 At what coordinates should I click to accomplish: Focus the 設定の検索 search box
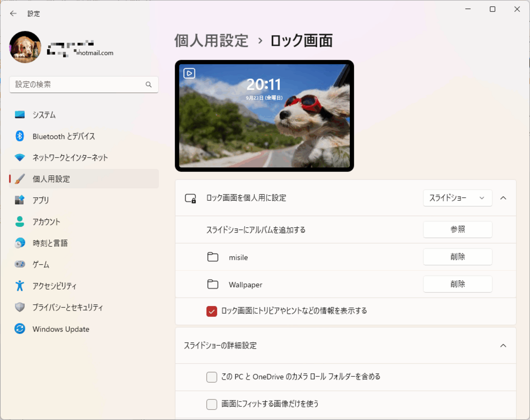84,84
